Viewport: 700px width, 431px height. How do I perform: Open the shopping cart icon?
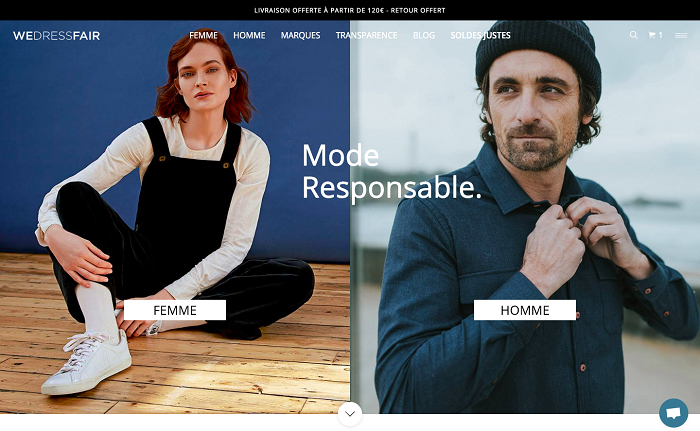tap(652, 35)
